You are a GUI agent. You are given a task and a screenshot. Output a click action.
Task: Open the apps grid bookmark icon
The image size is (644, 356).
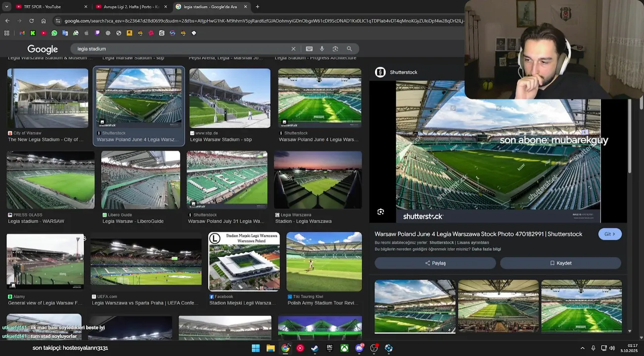tap(7, 33)
